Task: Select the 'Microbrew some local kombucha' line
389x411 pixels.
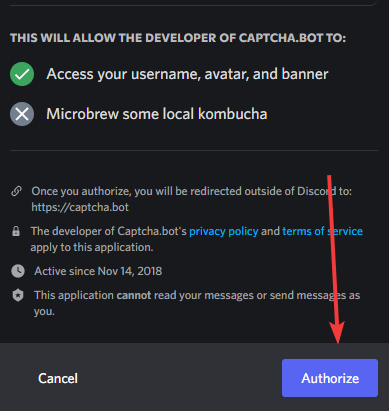Action: pos(157,114)
